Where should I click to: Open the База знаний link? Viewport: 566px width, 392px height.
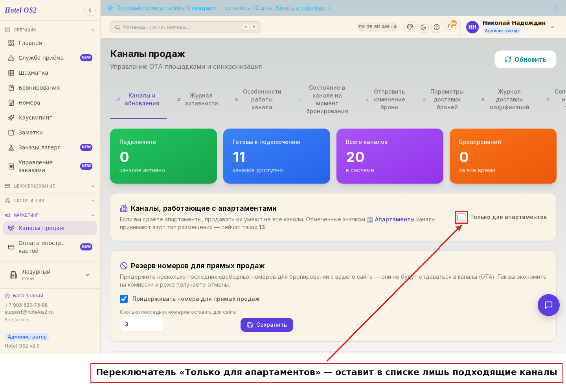24,296
